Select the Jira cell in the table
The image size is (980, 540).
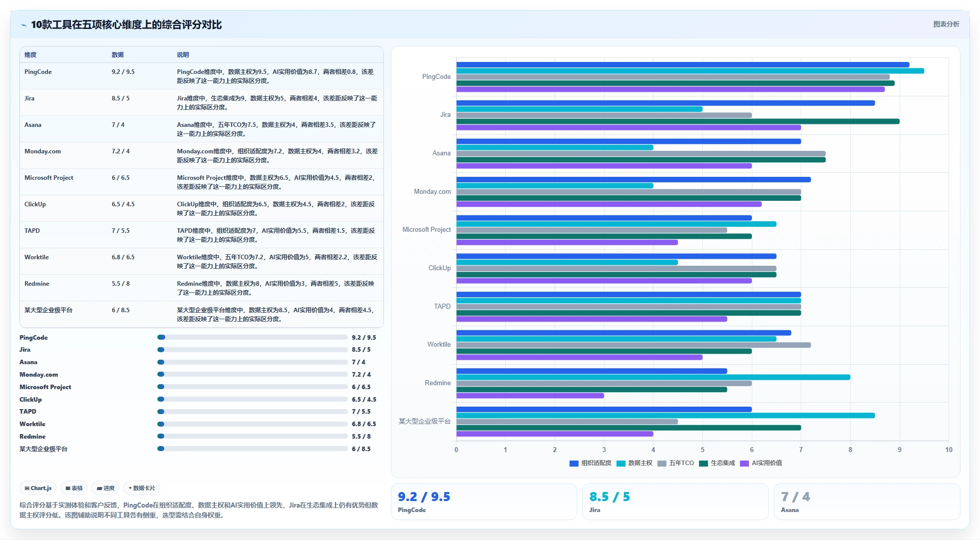(x=29, y=98)
